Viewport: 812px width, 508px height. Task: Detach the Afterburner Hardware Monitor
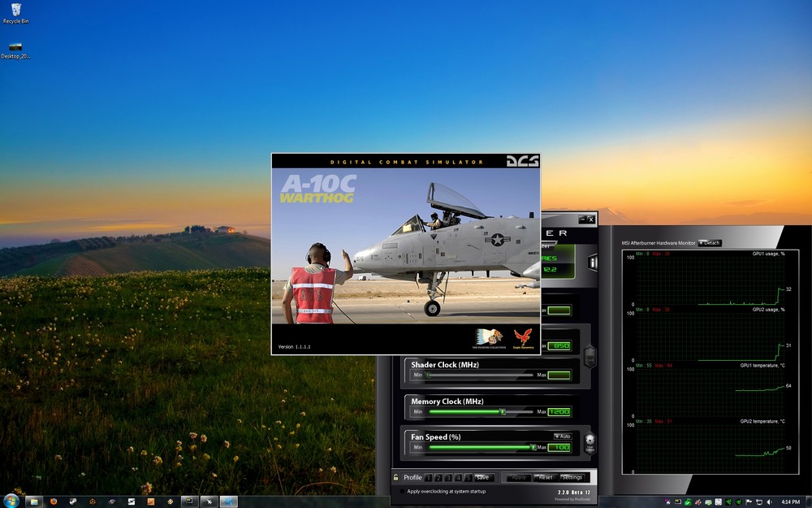tap(710, 242)
